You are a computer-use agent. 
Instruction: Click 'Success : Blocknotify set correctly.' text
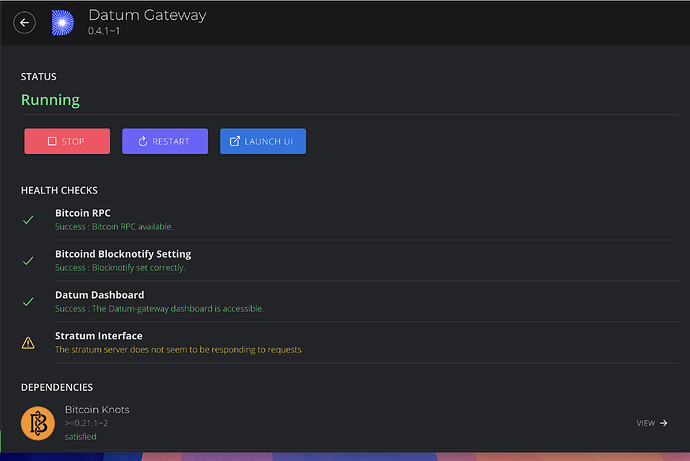pyautogui.click(x=120, y=267)
